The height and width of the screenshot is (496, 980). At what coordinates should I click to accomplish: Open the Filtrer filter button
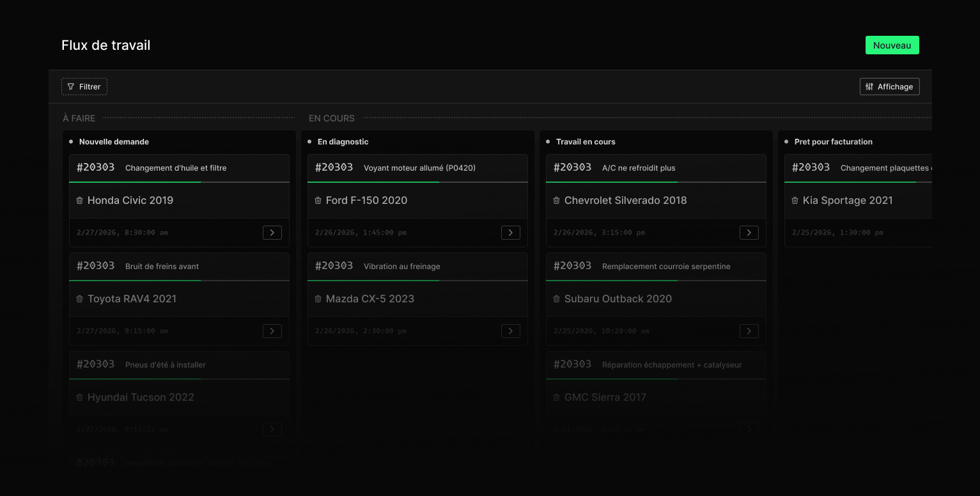[84, 87]
